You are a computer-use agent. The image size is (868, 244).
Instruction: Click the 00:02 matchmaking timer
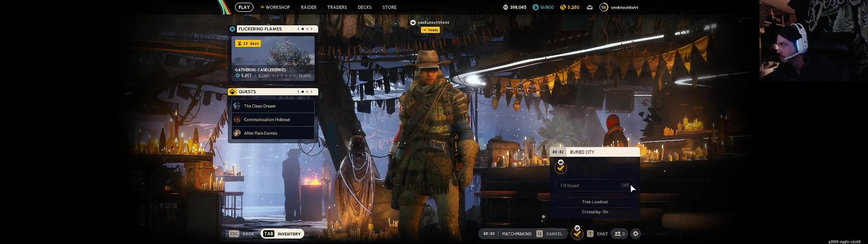point(489,233)
